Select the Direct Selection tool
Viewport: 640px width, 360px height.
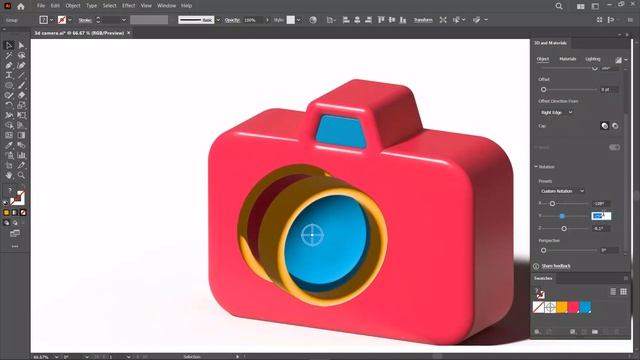pos(21,45)
